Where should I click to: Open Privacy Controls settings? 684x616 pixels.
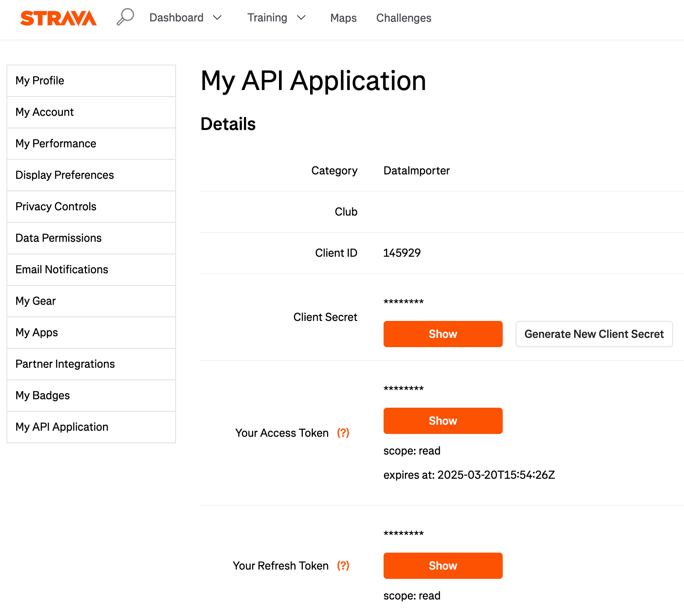coord(91,207)
